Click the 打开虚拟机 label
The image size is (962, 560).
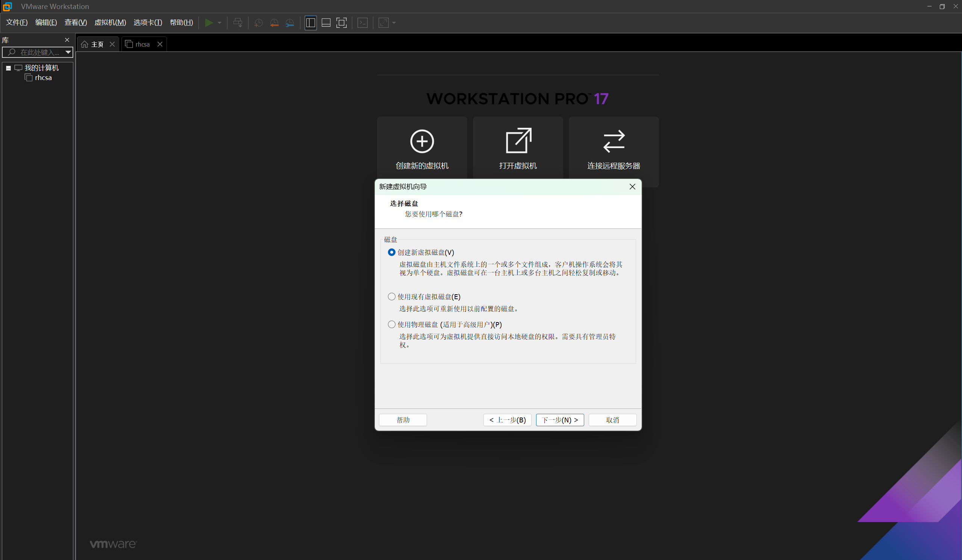518,166
